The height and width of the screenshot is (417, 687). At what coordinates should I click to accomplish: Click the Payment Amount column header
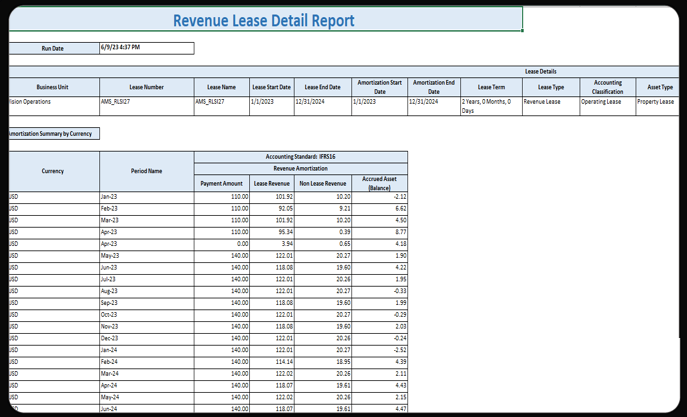(x=221, y=183)
